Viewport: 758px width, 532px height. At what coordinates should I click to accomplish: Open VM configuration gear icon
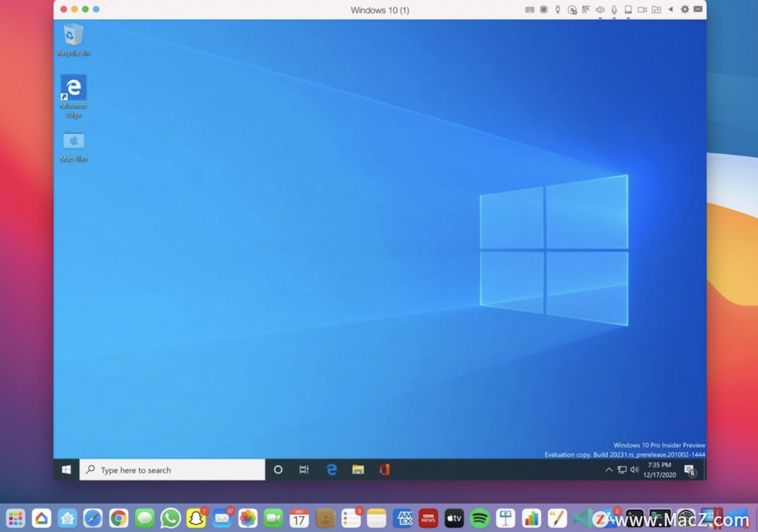coord(684,9)
